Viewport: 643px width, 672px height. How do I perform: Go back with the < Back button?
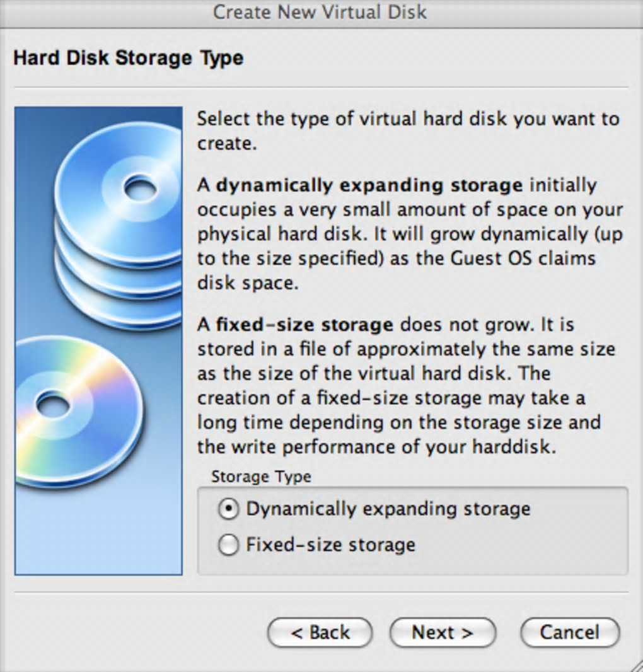coord(320,632)
